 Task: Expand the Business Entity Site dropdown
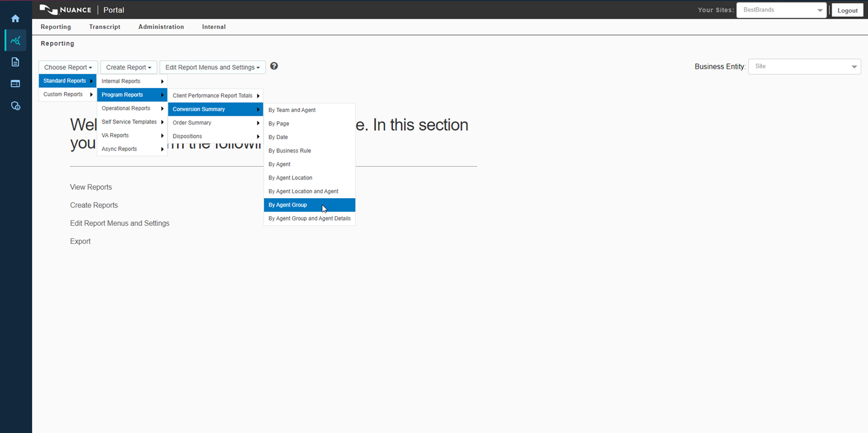tap(804, 66)
